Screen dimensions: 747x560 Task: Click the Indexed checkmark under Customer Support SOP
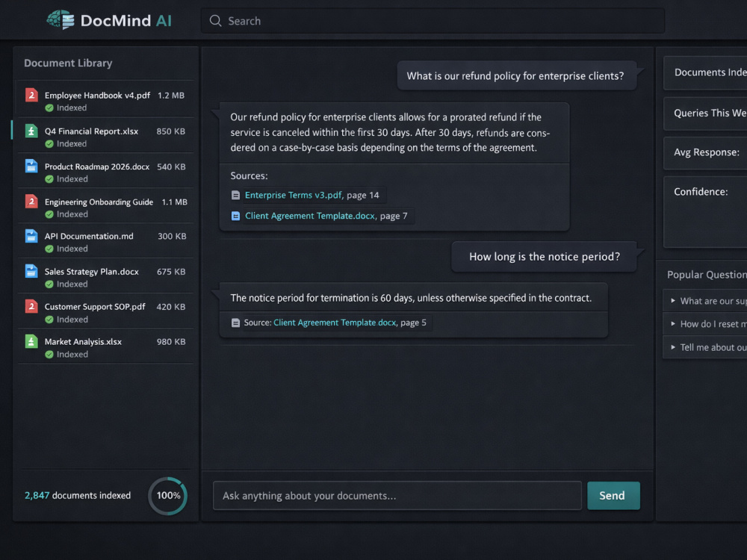49,320
